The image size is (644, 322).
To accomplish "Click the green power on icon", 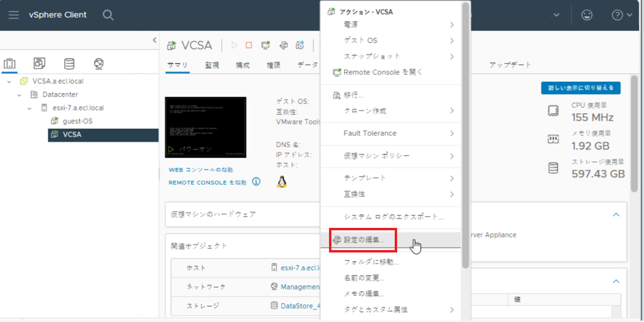I will (x=234, y=45).
